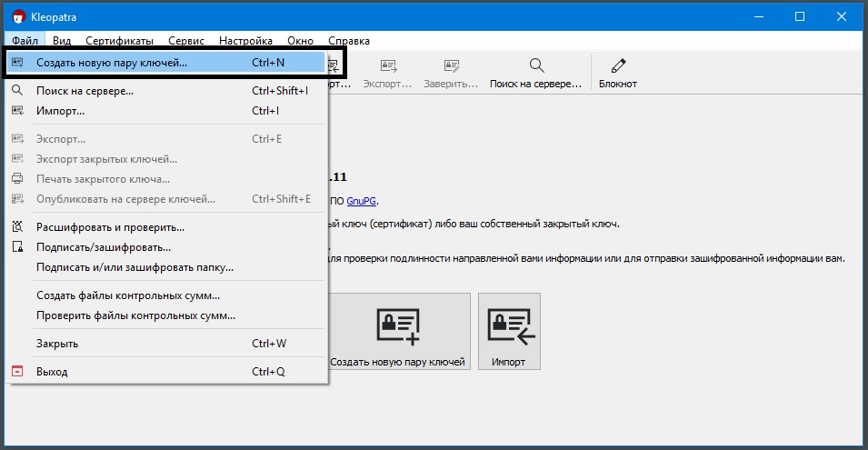
Task: Close the Kleopatra window
Action: pos(842,16)
